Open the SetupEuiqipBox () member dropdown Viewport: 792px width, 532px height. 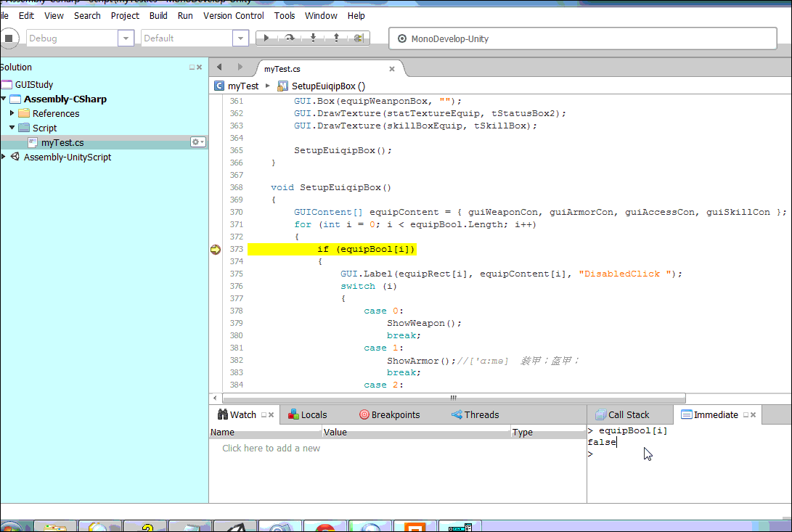[x=328, y=86]
